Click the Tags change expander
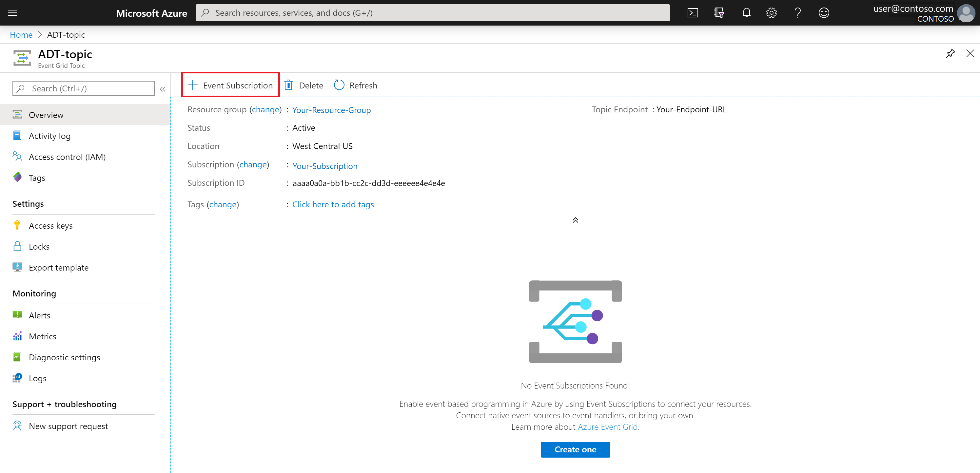980x473 pixels. [x=223, y=204]
